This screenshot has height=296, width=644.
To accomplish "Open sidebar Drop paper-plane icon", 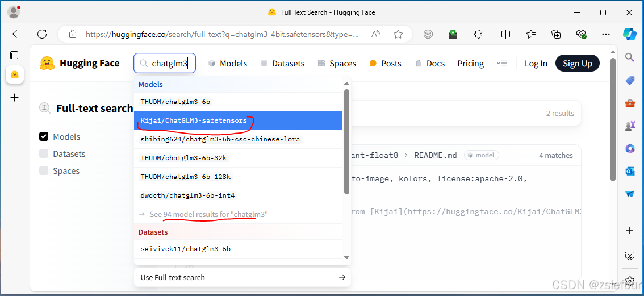I will 630,194.
